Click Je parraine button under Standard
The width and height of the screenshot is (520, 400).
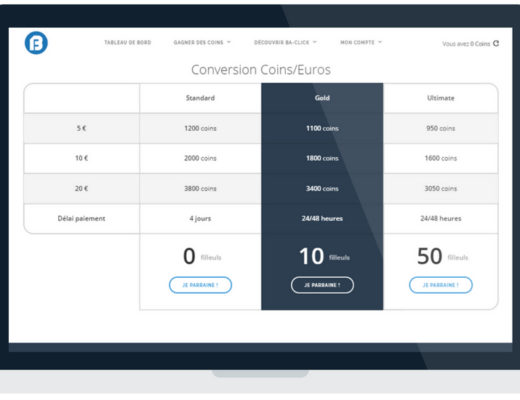(x=200, y=285)
